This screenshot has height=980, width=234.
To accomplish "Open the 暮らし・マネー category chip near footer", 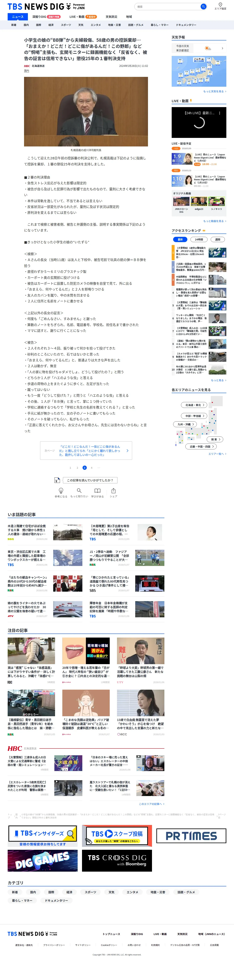I will 22,901.
